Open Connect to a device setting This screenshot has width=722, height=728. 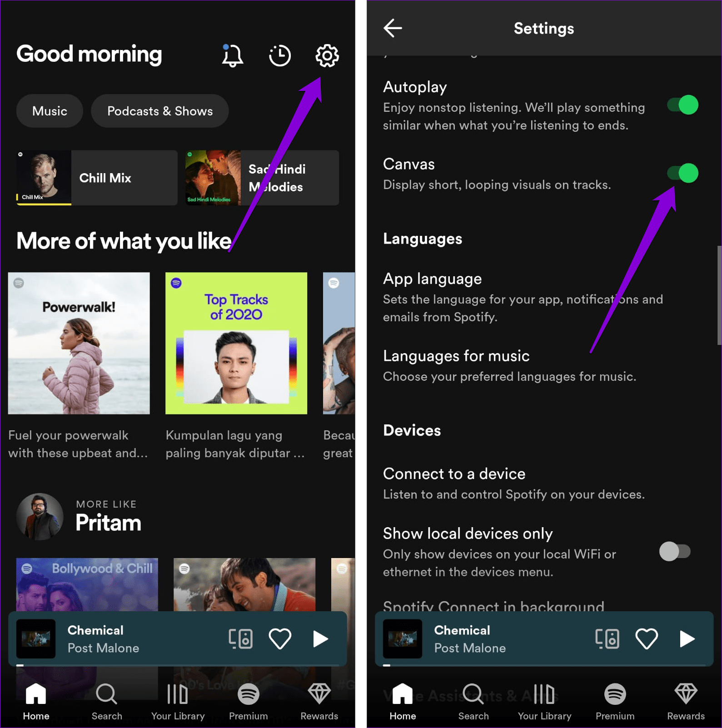click(514, 484)
